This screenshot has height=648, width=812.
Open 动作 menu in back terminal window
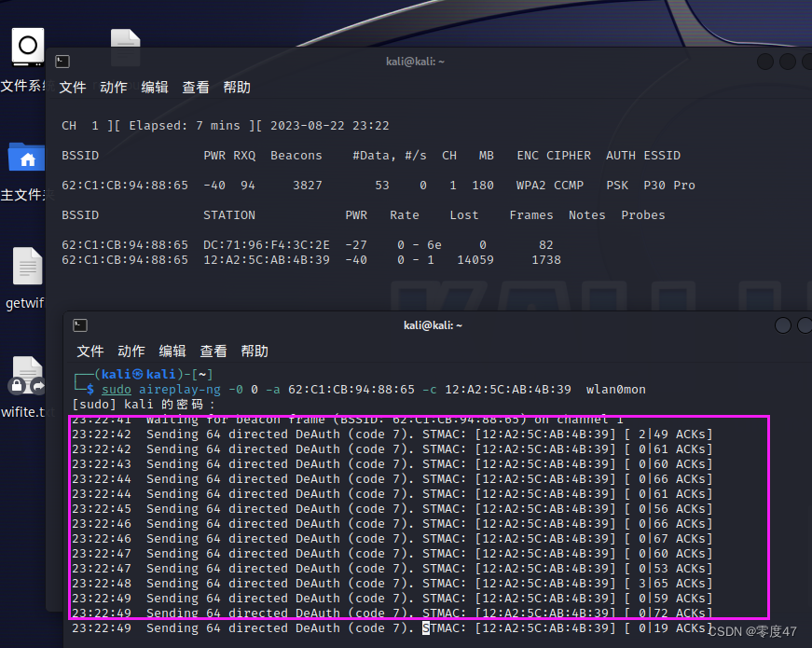point(114,88)
